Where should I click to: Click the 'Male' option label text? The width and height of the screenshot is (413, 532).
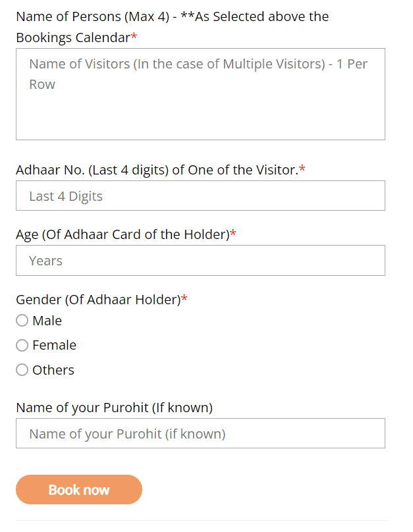click(47, 321)
